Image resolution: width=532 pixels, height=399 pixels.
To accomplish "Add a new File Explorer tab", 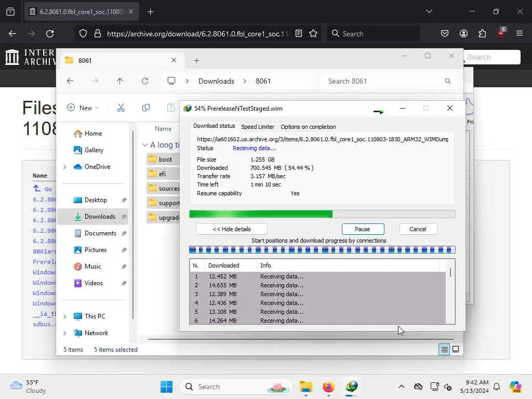I will click(x=196, y=61).
